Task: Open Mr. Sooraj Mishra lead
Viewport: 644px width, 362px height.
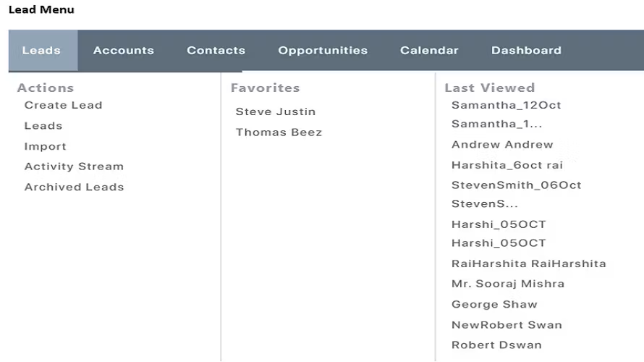Action: [x=507, y=284]
